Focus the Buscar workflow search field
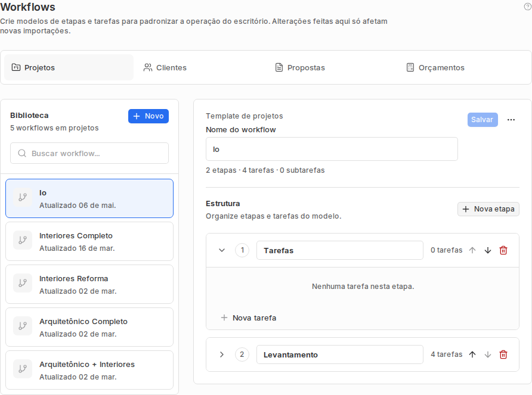Image resolution: width=532 pixels, height=395 pixels. pyautogui.click(x=89, y=153)
